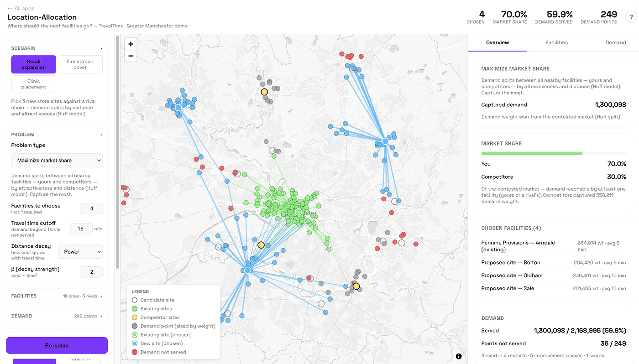Click the Re-solve button
639x364 pixels.
57,345
